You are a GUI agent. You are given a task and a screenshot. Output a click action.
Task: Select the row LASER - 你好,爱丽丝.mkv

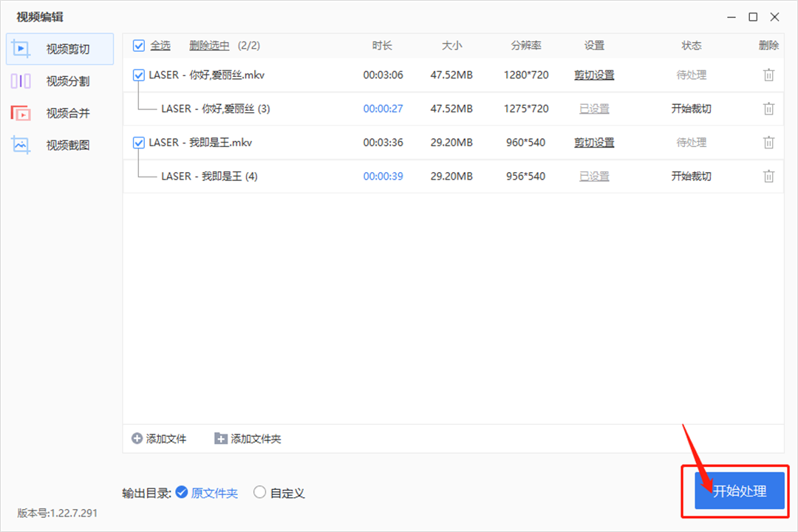[x=453, y=75]
